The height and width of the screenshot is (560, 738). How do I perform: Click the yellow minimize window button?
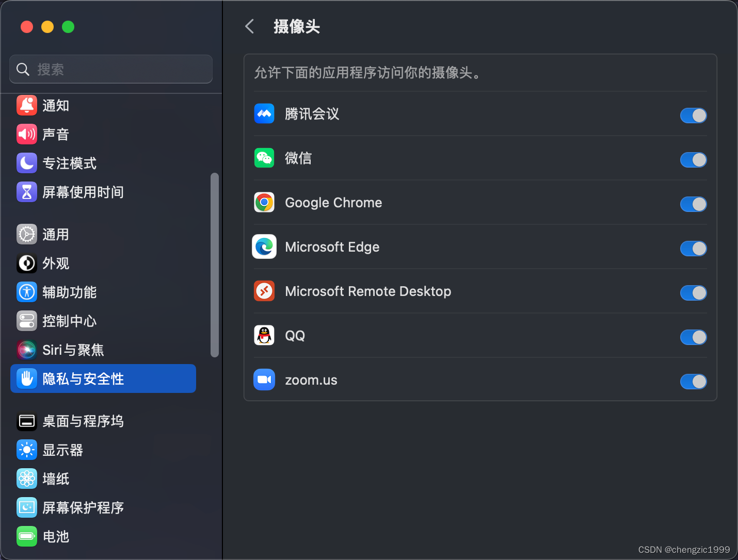point(47,27)
